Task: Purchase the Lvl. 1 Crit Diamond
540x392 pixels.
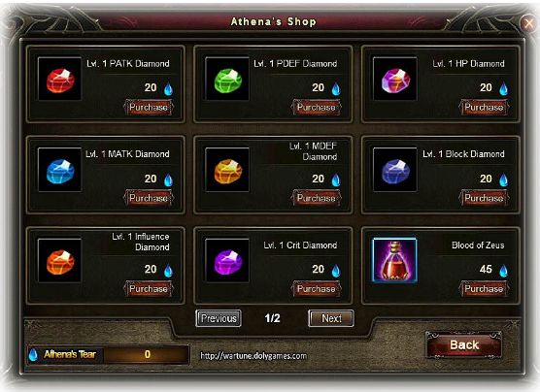Action: (317, 289)
